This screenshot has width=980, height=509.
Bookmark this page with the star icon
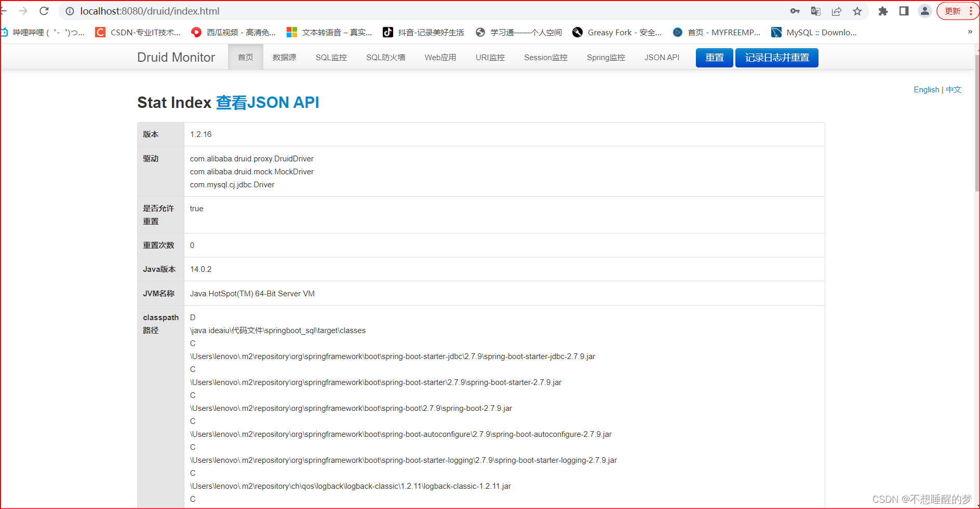(857, 11)
